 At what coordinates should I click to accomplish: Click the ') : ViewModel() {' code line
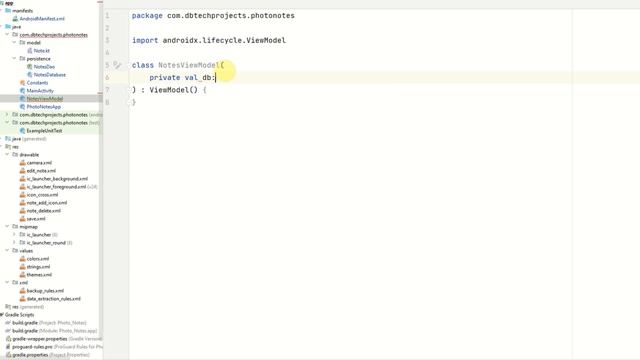coord(169,90)
